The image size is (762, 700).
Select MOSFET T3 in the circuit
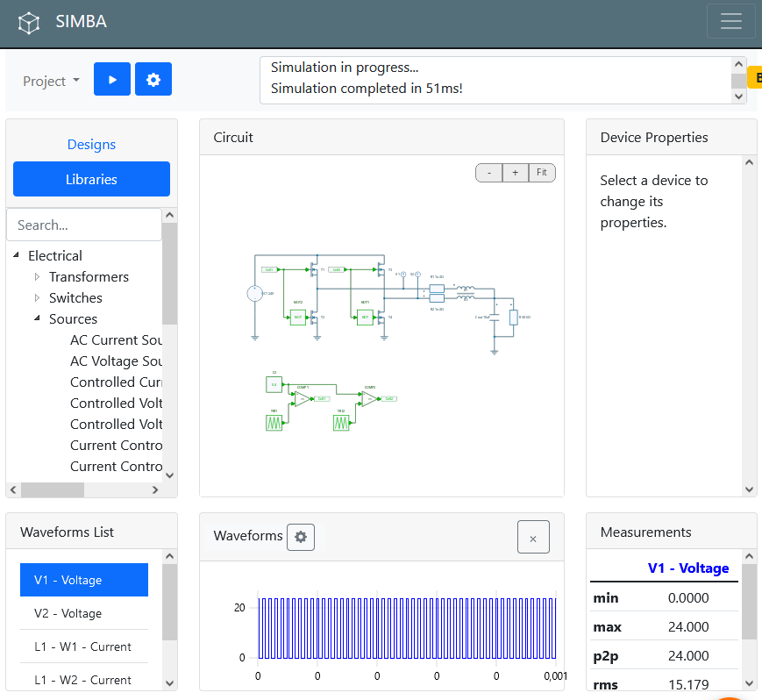[x=381, y=270]
